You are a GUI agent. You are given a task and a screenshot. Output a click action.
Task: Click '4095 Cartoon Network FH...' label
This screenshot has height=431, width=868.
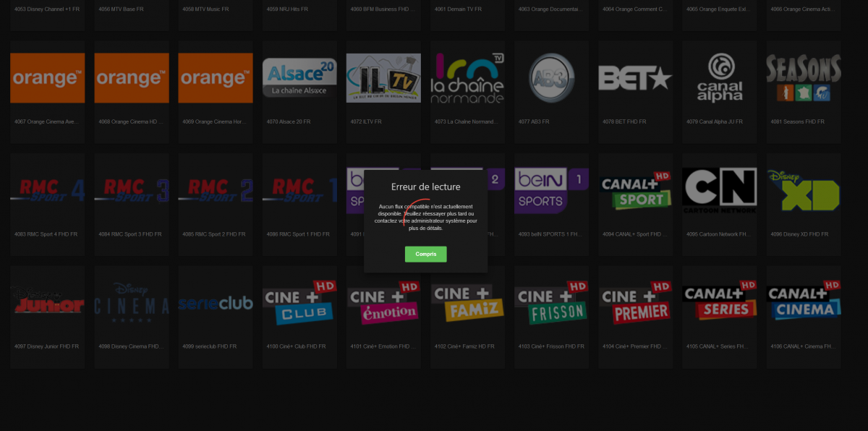(719, 234)
